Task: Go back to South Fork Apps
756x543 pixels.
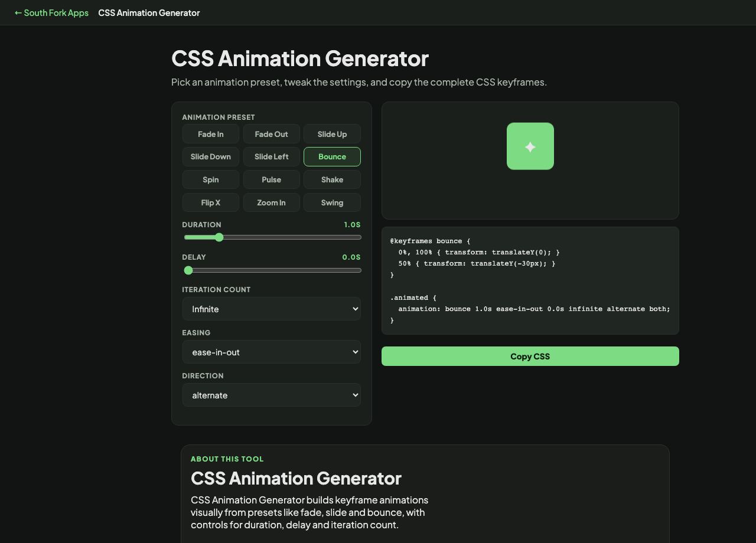Action: (x=51, y=12)
